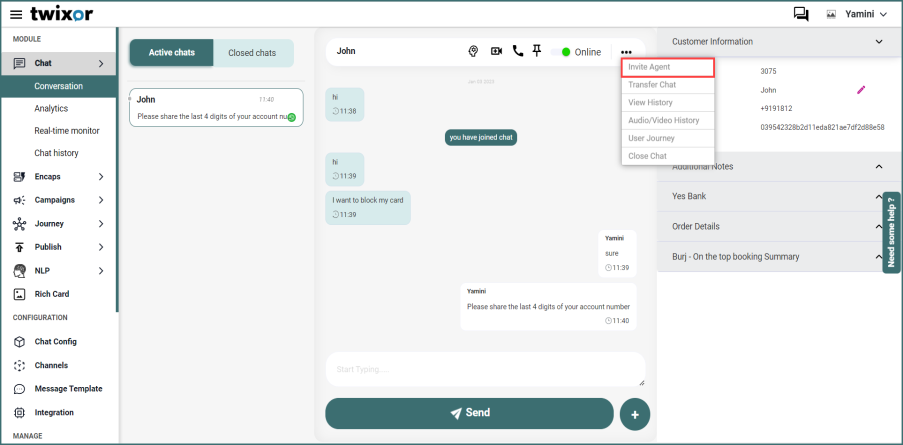This screenshot has height=445, width=903.
Task: Click the Start Typing message field
Action: click(485, 370)
